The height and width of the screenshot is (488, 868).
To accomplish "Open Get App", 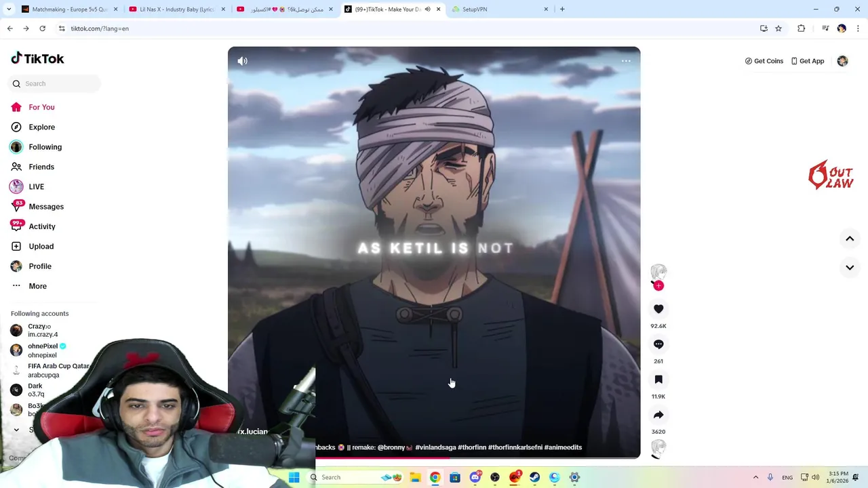I will coord(808,61).
